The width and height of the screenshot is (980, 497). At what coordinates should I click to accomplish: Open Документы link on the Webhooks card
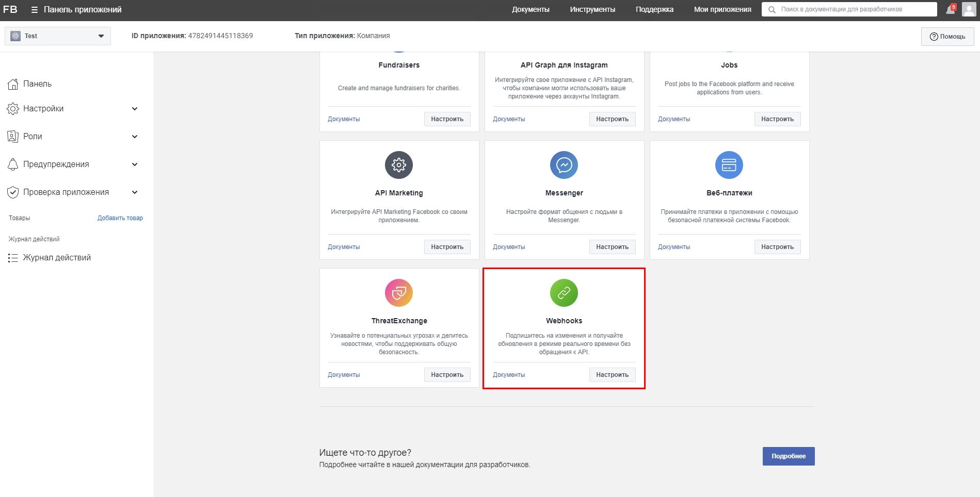pos(509,375)
